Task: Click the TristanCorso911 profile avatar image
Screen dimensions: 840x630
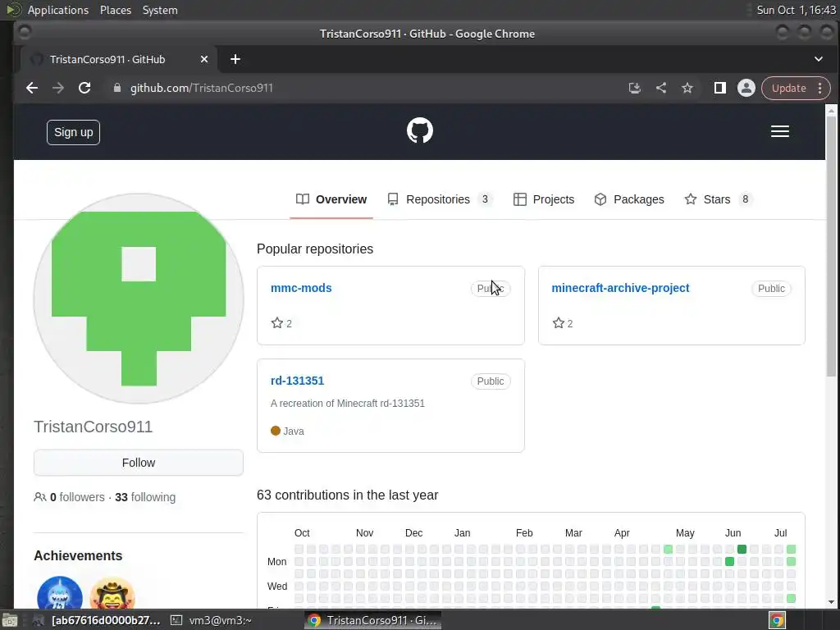Action: 139,299
